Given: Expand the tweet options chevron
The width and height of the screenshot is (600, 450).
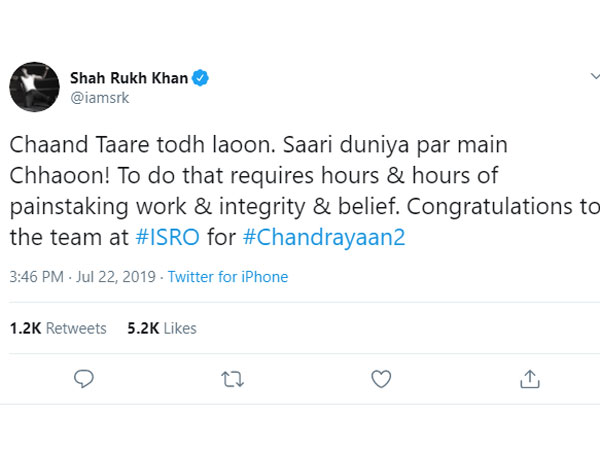Looking at the screenshot, I should (x=595, y=76).
